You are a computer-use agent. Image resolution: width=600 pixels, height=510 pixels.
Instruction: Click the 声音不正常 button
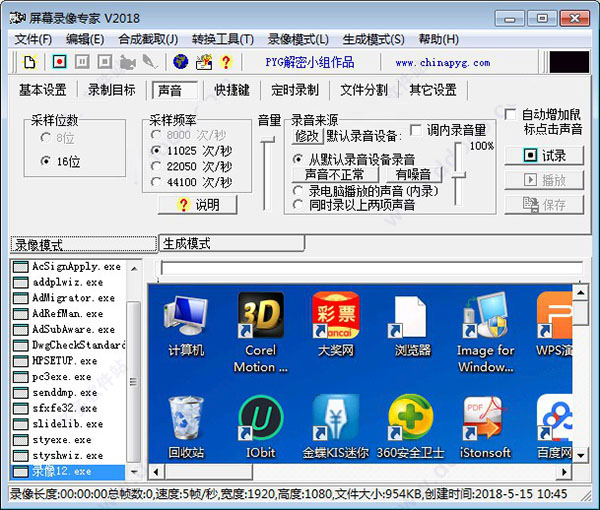pyautogui.click(x=335, y=175)
